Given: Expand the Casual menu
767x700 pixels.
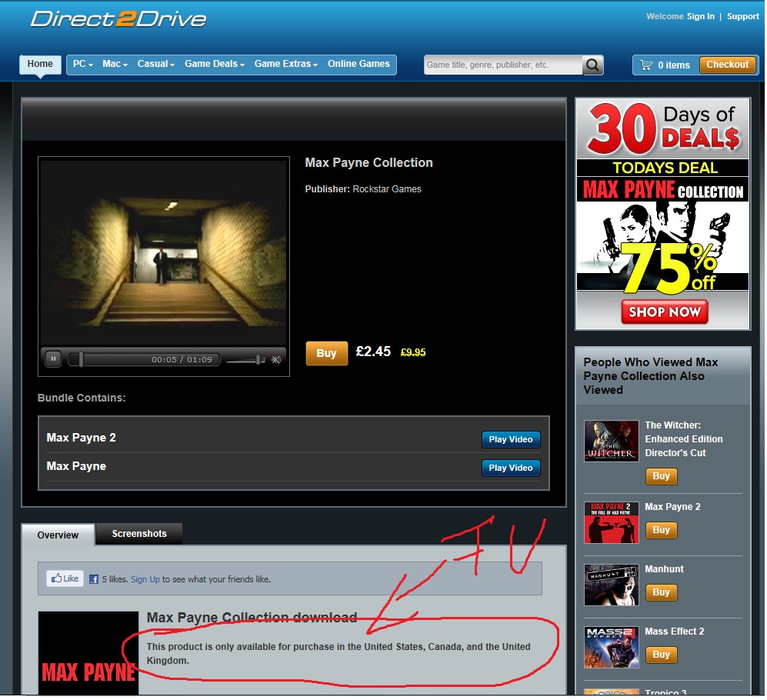Looking at the screenshot, I should [x=155, y=64].
